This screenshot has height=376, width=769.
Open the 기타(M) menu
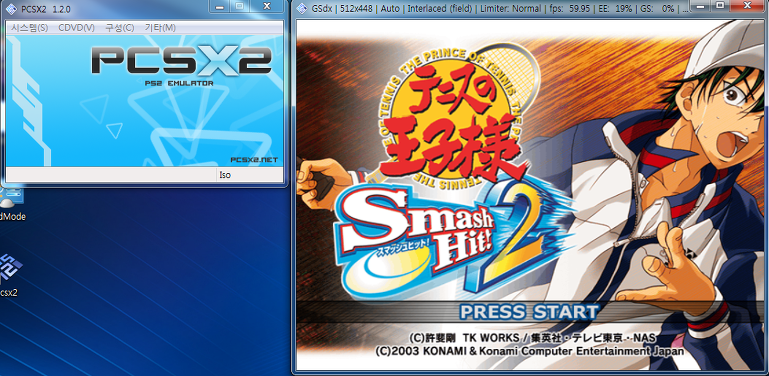[x=160, y=28]
